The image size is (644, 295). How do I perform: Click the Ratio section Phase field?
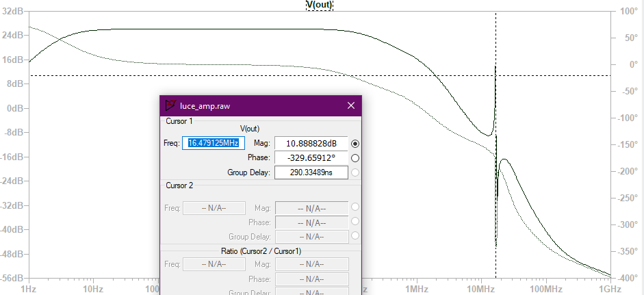coord(311,279)
